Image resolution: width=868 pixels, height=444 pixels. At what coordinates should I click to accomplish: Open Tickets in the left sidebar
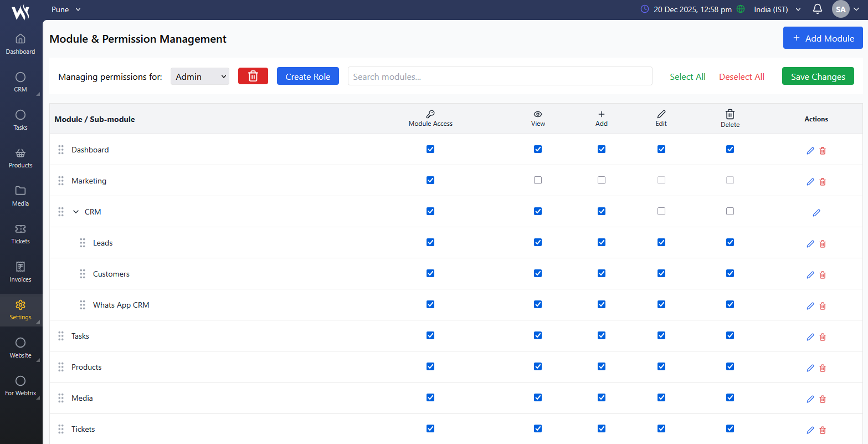click(x=20, y=234)
